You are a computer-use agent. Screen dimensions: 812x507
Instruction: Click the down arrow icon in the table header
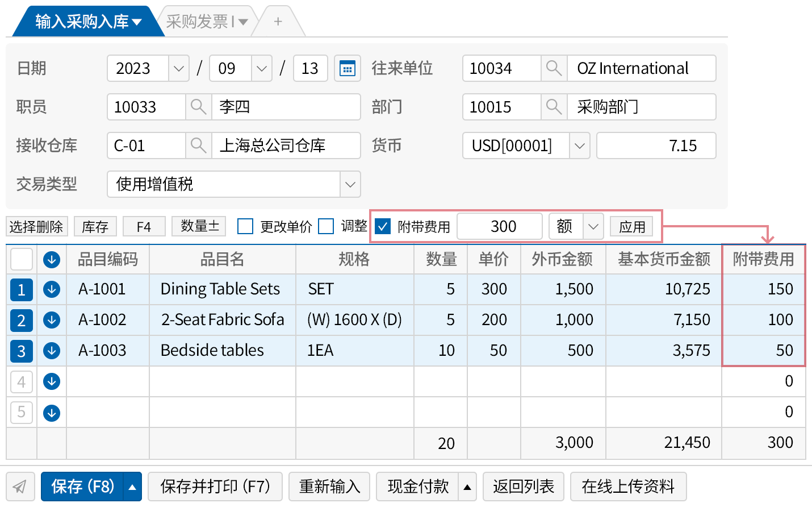coord(52,260)
